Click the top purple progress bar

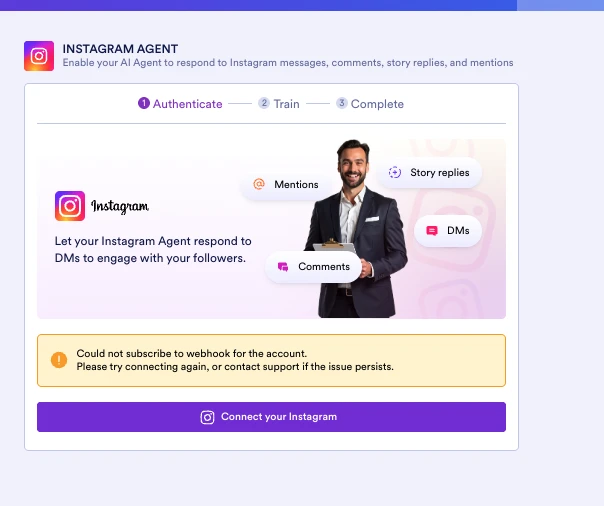(258, 5)
